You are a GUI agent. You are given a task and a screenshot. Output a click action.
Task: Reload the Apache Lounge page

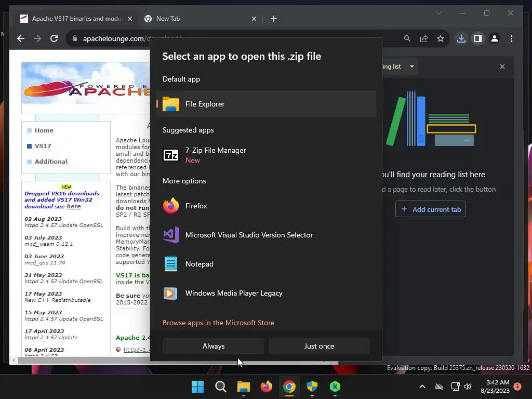tap(54, 38)
